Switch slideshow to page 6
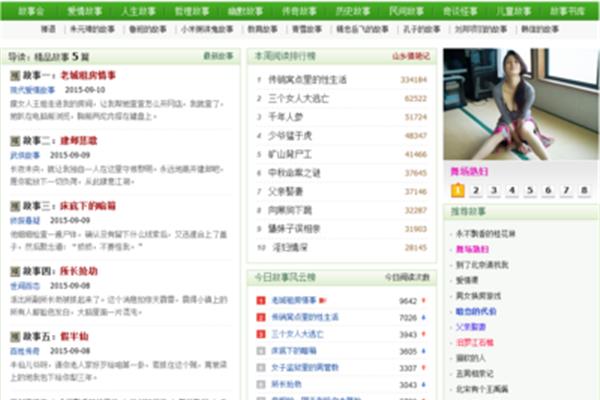Screen dimensions: 600x400 (548, 191)
